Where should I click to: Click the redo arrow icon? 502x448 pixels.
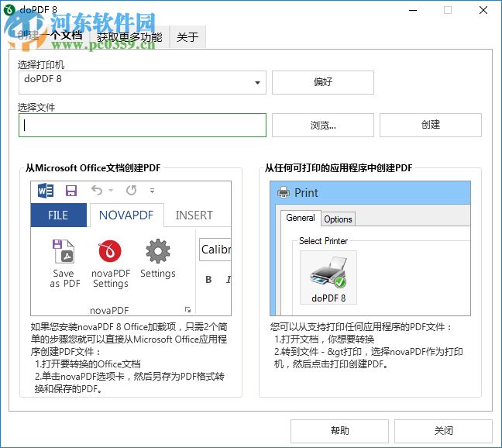tap(131, 190)
